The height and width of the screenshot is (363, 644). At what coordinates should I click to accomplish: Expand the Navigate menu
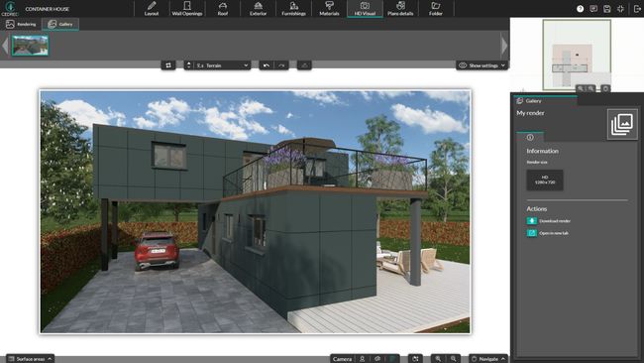[488, 359]
